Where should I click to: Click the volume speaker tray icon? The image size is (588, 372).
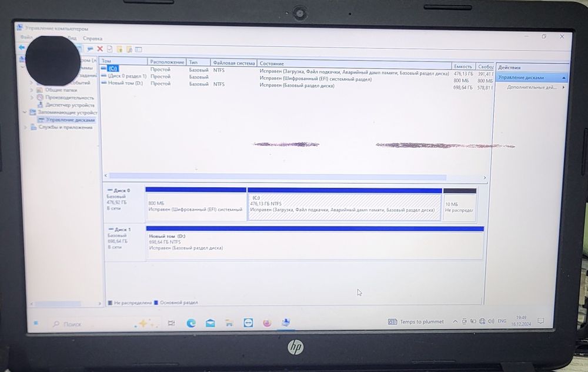point(491,321)
